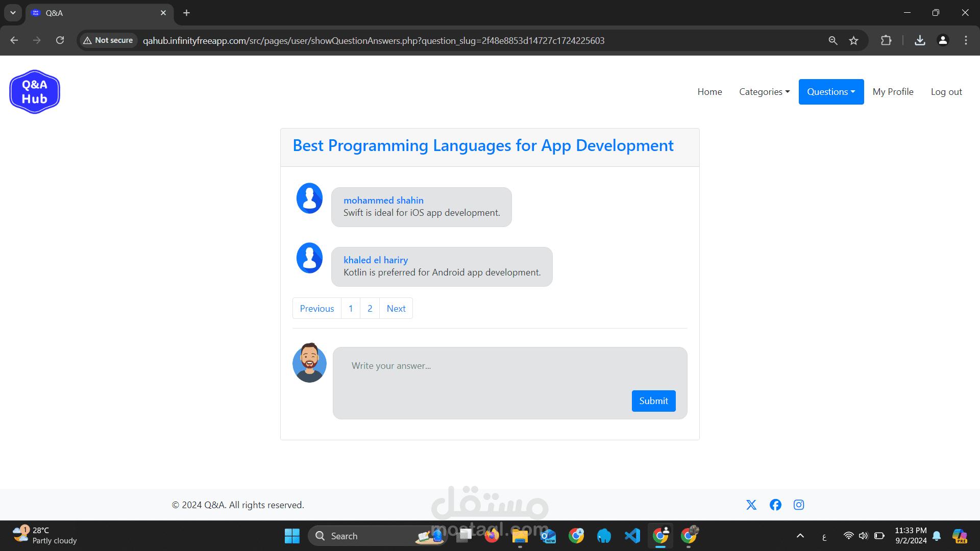Open My Profile page
The width and height of the screenshot is (980, 551).
click(893, 92)
